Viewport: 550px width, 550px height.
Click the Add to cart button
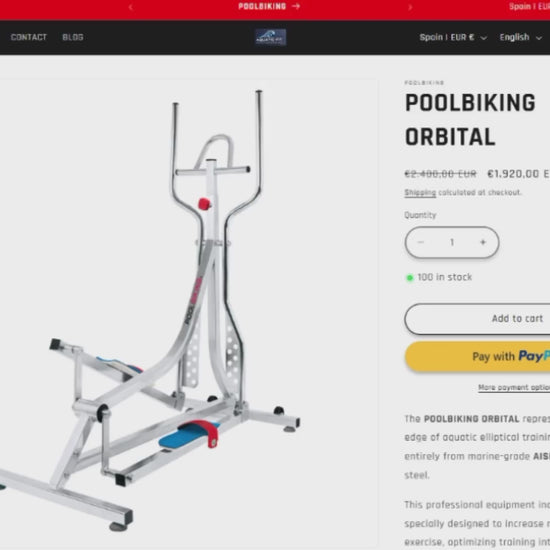(477, 318)
